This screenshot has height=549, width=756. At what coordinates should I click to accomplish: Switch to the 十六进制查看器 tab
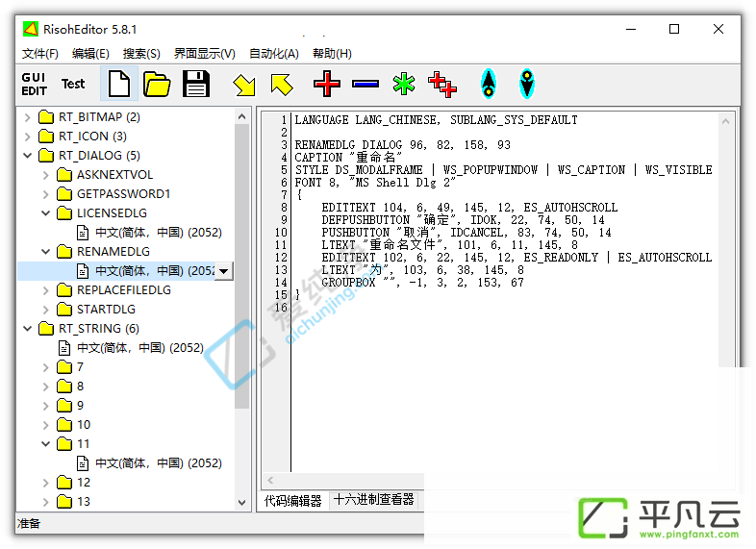coord(373,500)
